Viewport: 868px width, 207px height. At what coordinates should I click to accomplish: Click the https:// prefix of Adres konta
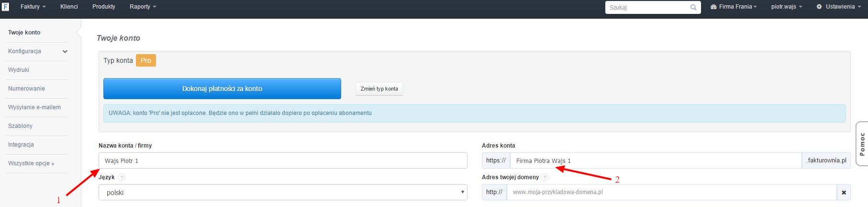[496, 161]
